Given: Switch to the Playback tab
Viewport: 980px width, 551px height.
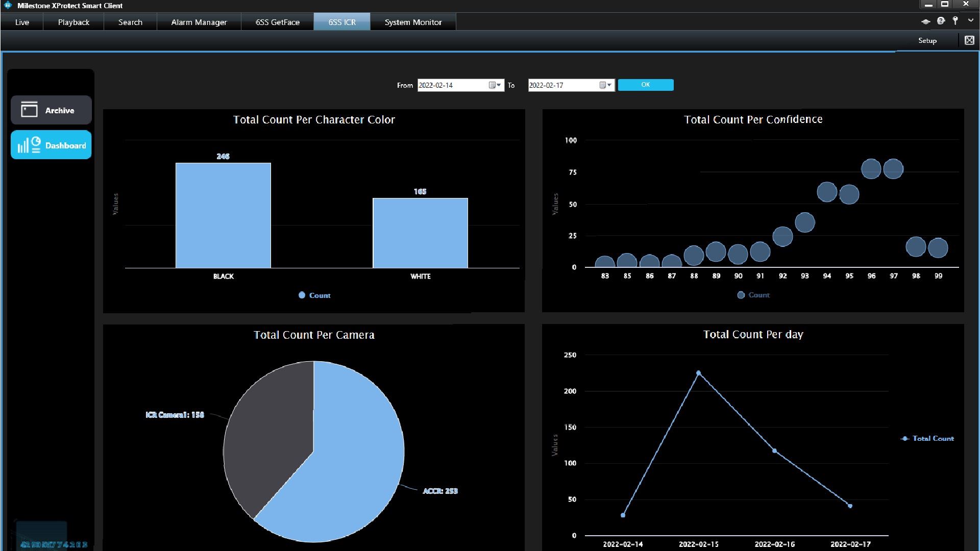Looking at the screenshot, I should [73, 22].
